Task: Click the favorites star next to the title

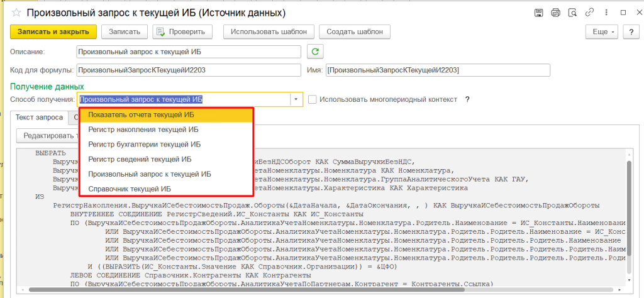Action: (x=15, y=12)
